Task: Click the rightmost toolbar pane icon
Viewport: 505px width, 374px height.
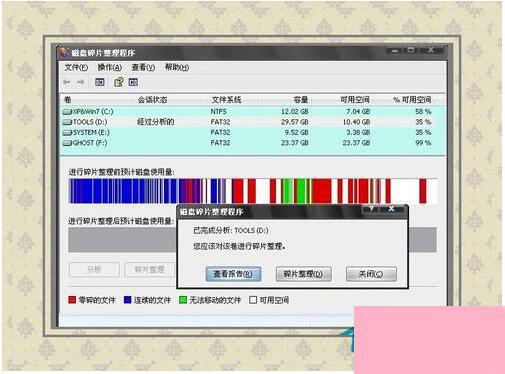Action: [x=133, y=82]
